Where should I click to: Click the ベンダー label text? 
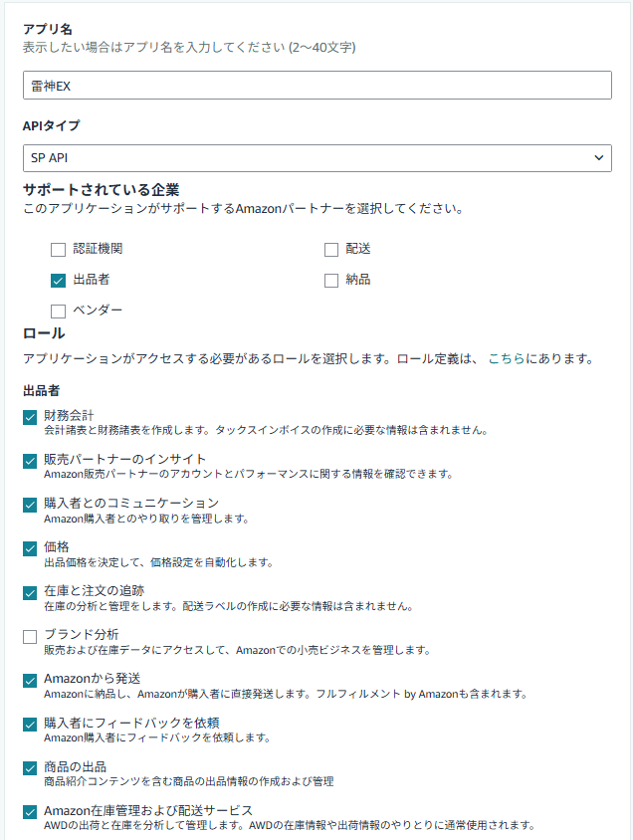(98, 310)
